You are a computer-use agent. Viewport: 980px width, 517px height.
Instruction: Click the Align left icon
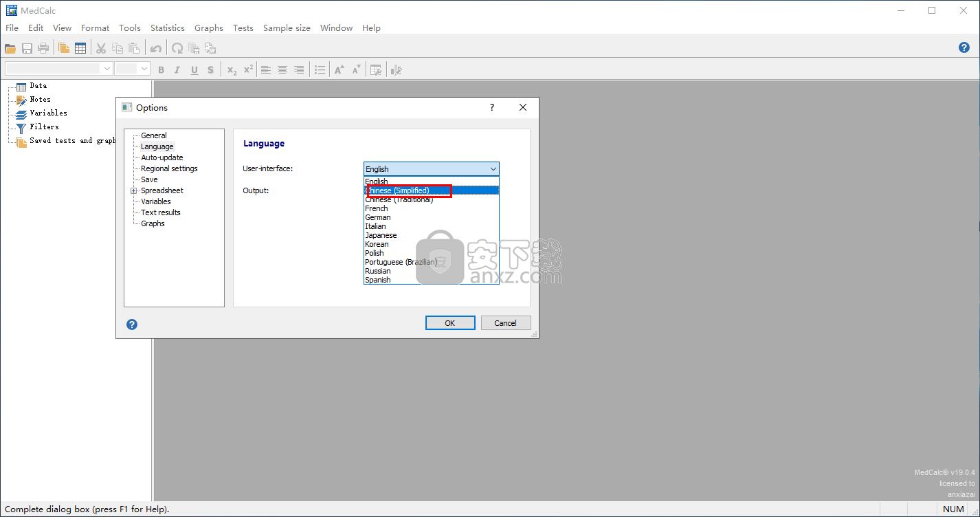pyautogui.click(x=265, y=69)
